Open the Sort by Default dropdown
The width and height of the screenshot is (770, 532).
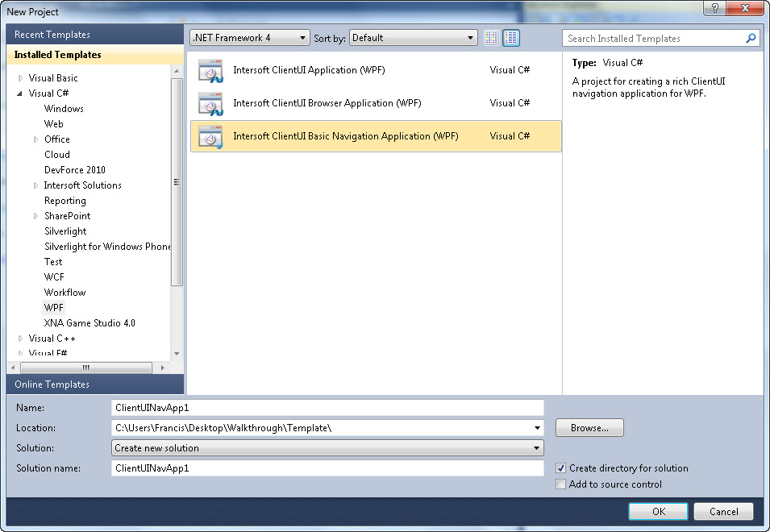413,38
